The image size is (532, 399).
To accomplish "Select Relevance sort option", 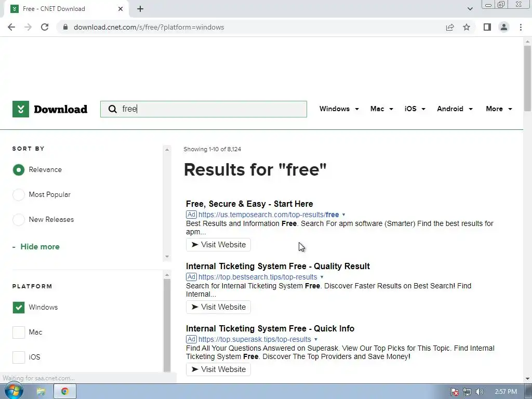I will pyautogui.click(x=19, y=170).
